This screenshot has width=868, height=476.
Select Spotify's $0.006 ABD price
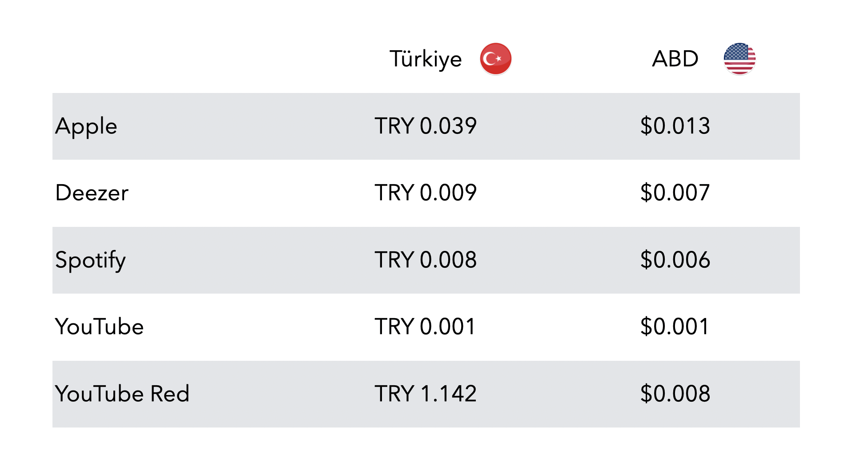pos(675,260)
